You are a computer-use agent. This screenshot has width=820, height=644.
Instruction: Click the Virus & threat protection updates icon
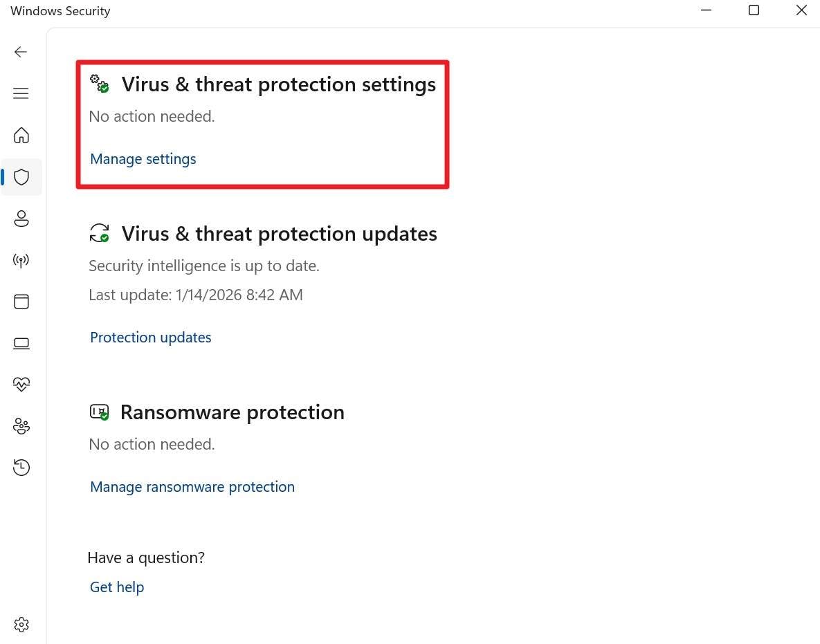tap(100, 233)
